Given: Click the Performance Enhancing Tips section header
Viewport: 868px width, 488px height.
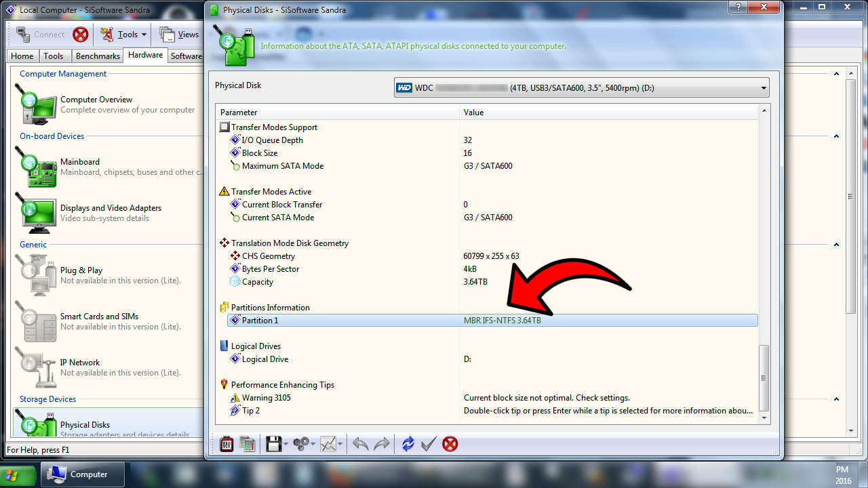Looking at the screenshot, I should tap(283, 385).
